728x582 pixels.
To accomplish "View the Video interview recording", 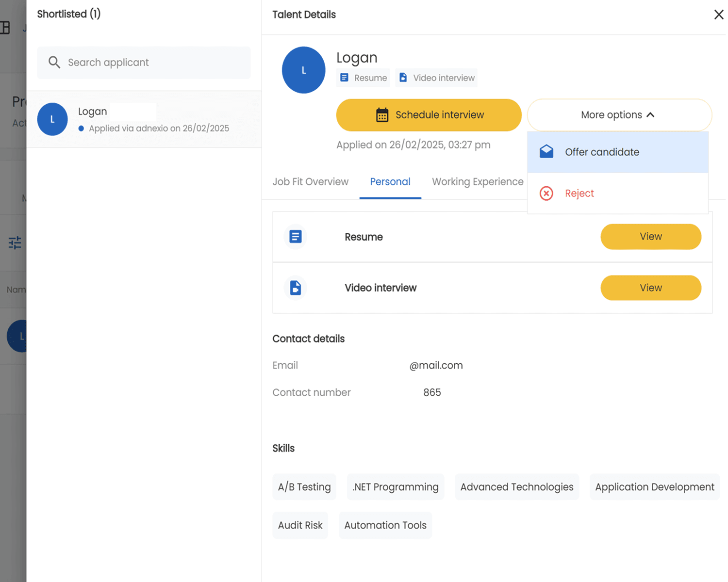I will [x=650, y=288].
